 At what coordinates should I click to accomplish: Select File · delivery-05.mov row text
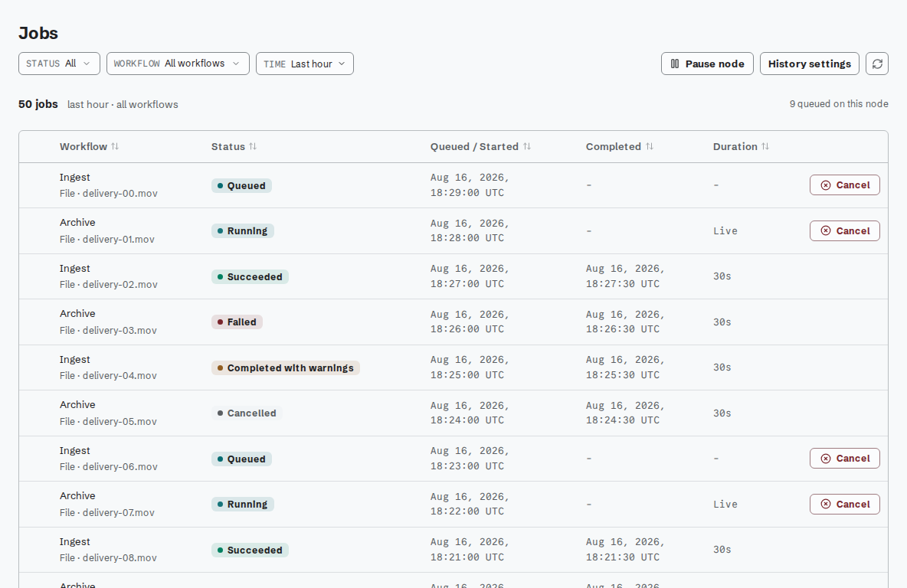point(108,422)
